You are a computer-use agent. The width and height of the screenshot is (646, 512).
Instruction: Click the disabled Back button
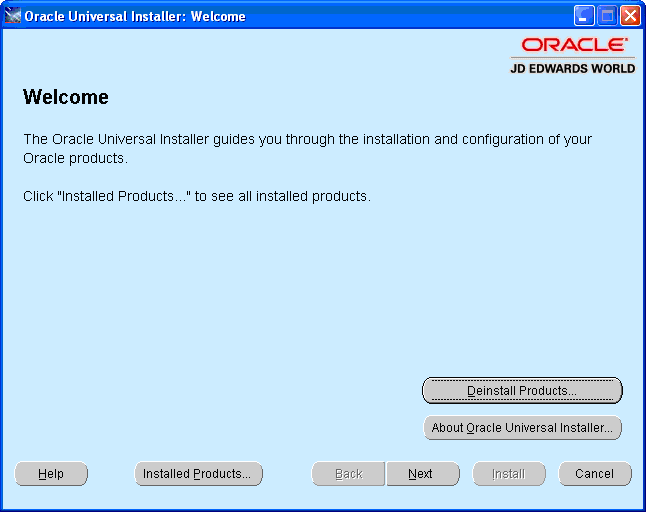(348, 474)
